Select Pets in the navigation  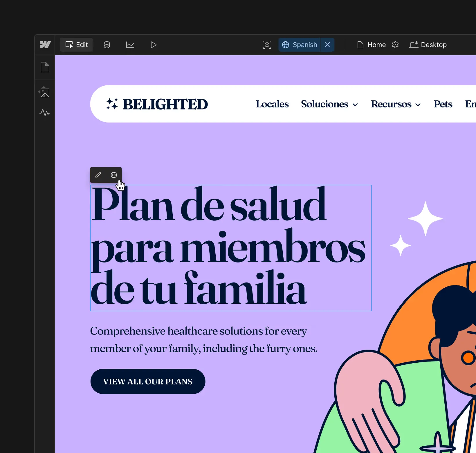[x=443, y=104]
